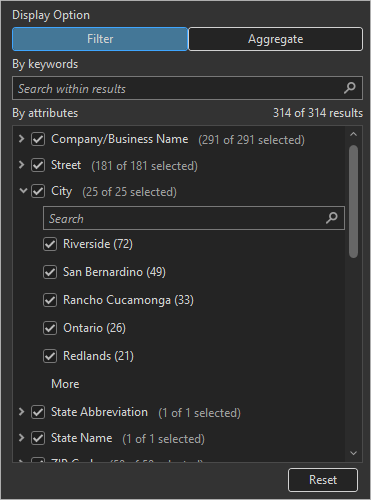Uncheck the State Abbreviation checkbox
This screenshot has width=371, height=500.
pyautogui.click(x=38, y=412)
